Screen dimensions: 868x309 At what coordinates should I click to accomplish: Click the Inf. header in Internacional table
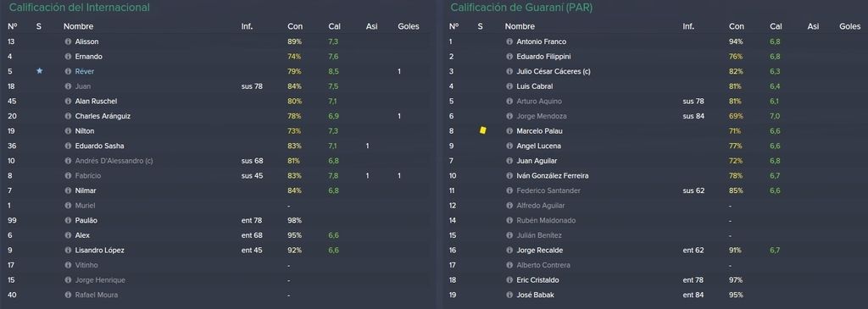247,26
